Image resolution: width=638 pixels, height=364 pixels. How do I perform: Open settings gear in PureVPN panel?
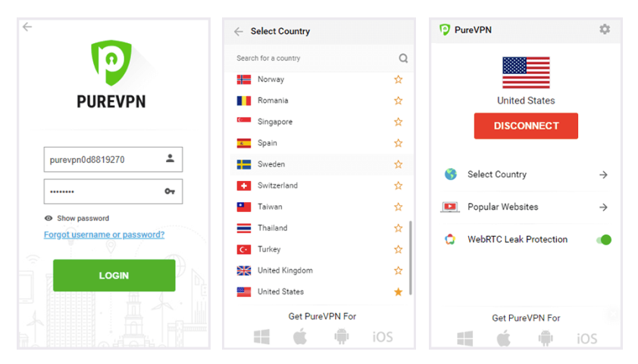click(605, 30)
